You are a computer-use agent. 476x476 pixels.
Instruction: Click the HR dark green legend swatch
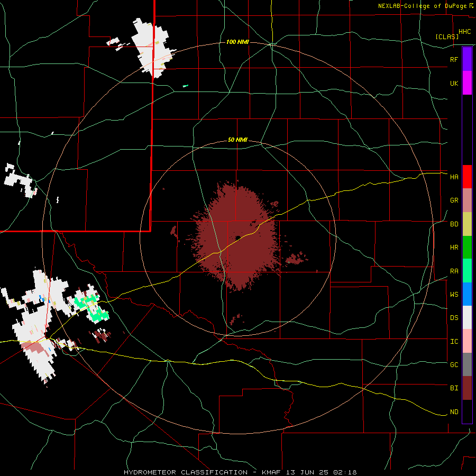pyautogui.click(x=467, y=248)
